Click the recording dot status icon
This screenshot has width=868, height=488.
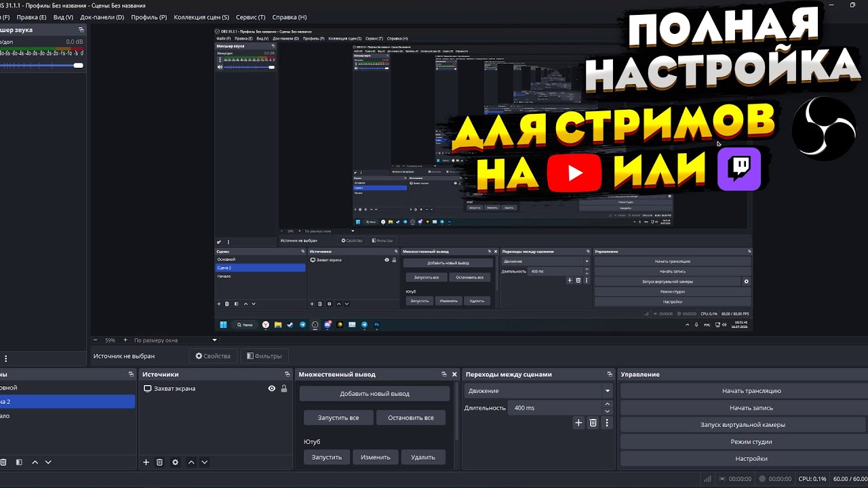click(x=763, y=479)
